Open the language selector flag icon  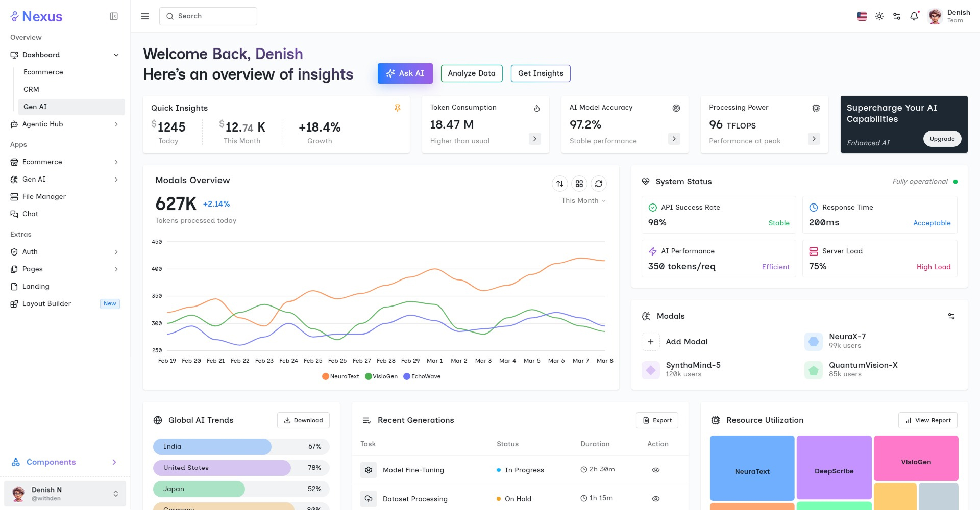[862, 16]
